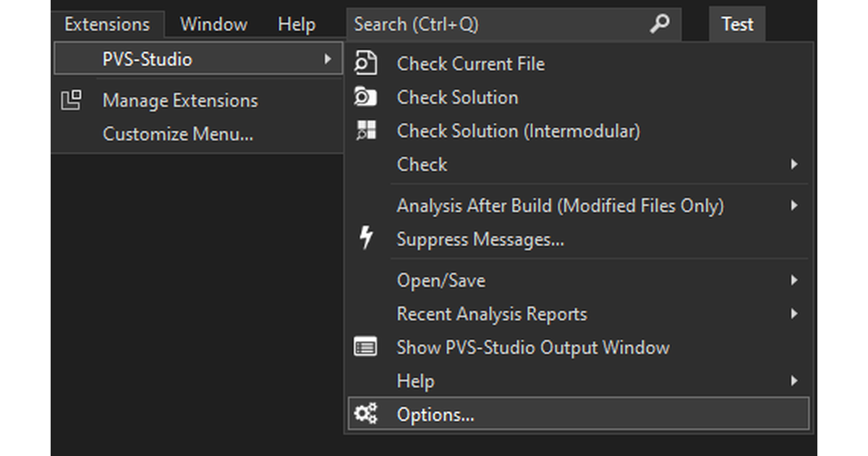
Task: Click the search magnifier icon
Action: pos(658,24)
